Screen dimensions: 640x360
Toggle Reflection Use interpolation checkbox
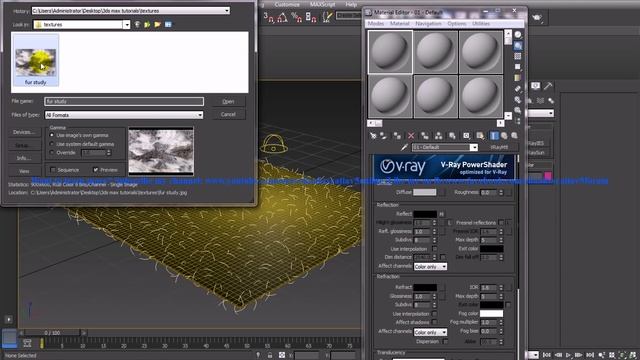click(434, 249)
